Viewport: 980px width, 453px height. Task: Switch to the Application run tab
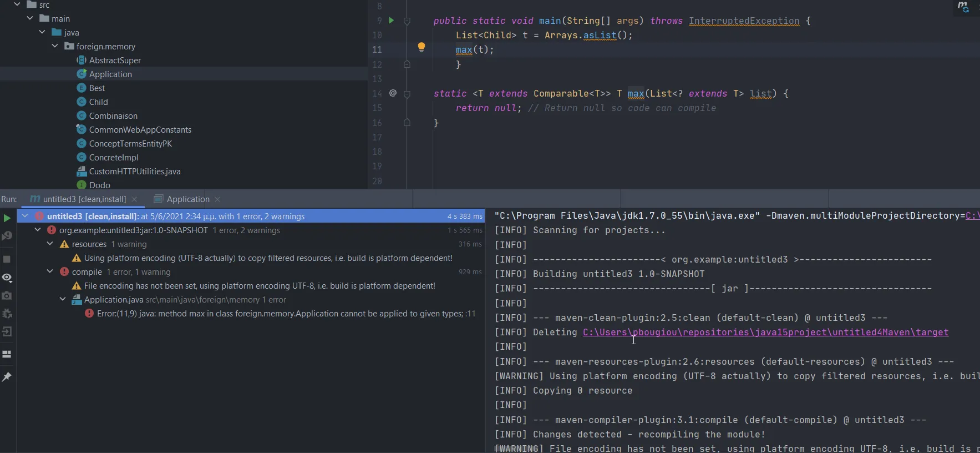[x=187, y=199]
